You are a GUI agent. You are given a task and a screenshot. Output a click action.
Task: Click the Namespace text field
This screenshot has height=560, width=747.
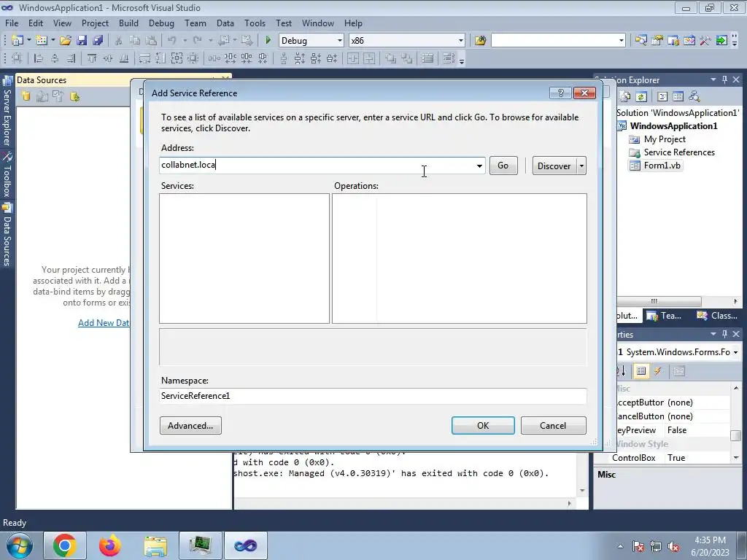(373, 396)
